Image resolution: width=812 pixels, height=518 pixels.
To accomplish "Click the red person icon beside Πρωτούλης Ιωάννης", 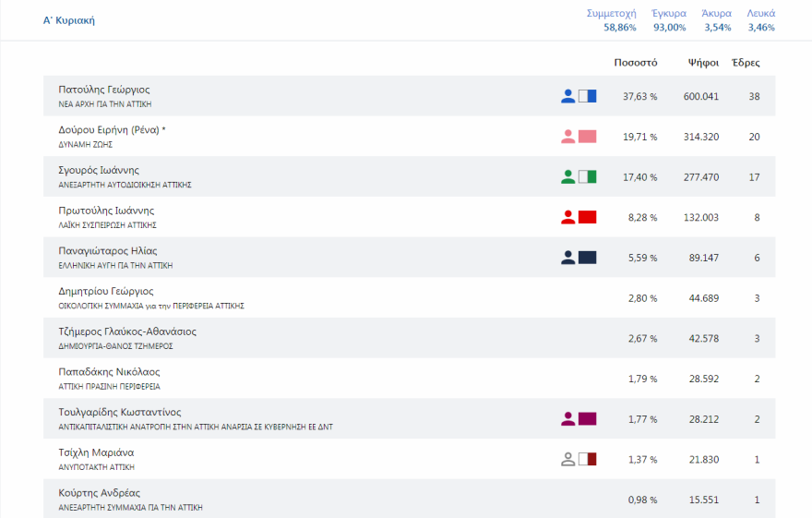I will tap(568, 217).
